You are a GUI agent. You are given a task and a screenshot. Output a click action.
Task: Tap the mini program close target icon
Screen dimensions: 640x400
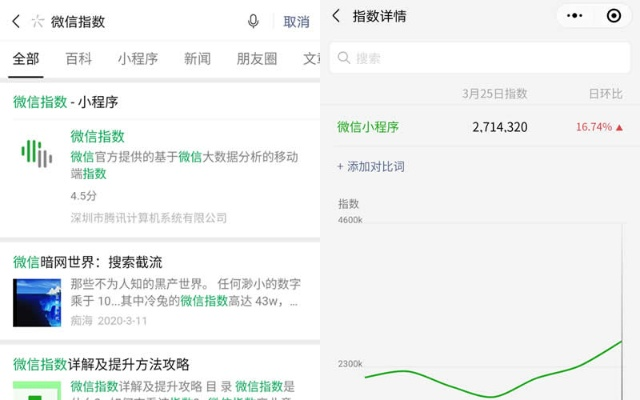coord(613,16)
